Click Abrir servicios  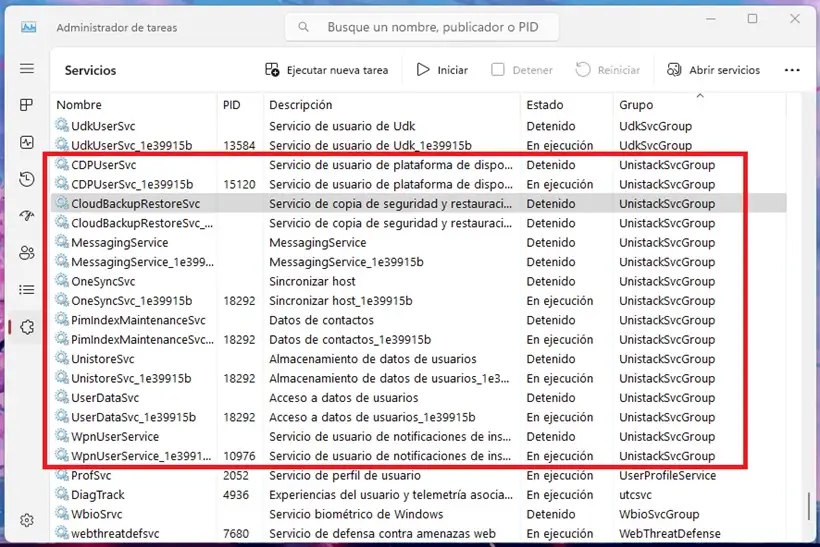[713, 70]
